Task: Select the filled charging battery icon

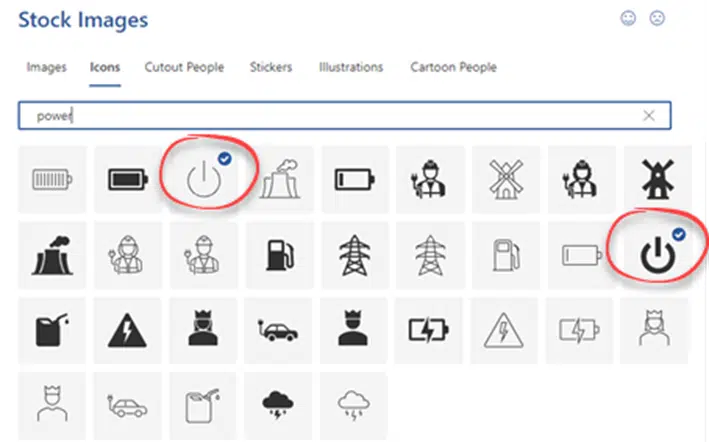Action: (x=428, y=330)
